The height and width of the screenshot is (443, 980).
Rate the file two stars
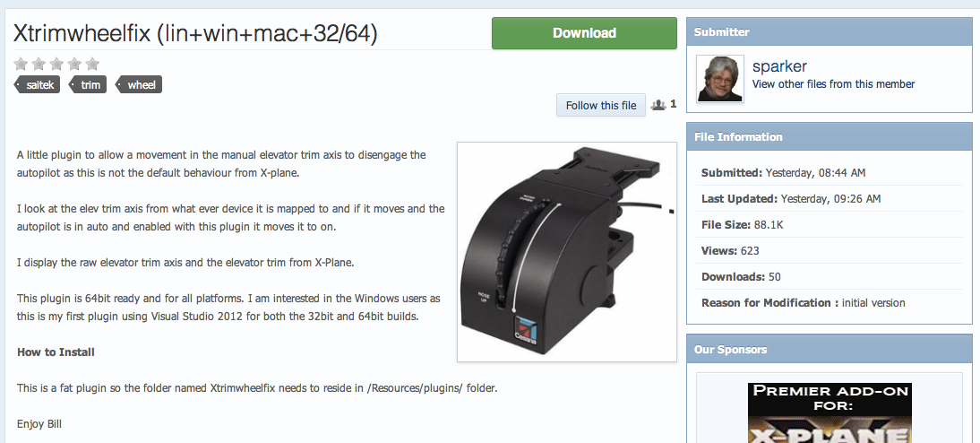click(x=39, y=64)
